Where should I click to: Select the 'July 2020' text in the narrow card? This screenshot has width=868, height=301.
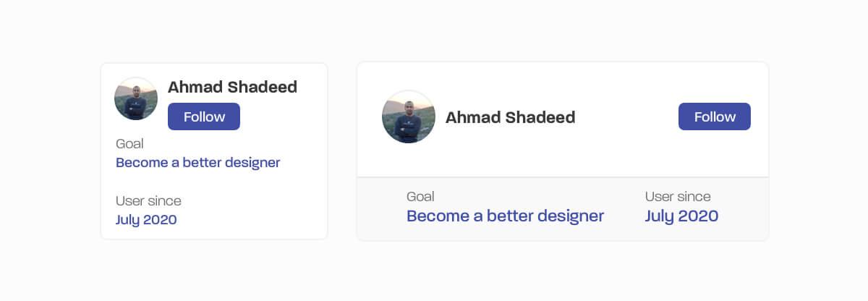pos(146,220)
